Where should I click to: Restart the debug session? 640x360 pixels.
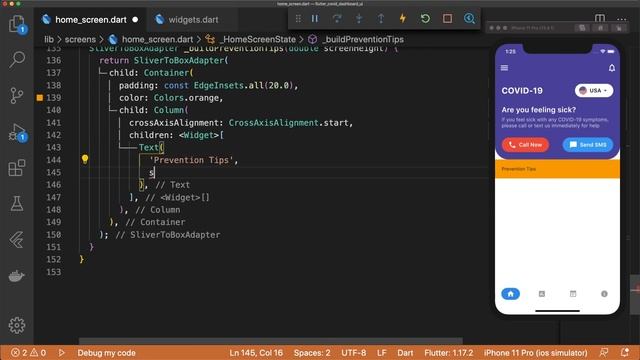coord(425,18)
